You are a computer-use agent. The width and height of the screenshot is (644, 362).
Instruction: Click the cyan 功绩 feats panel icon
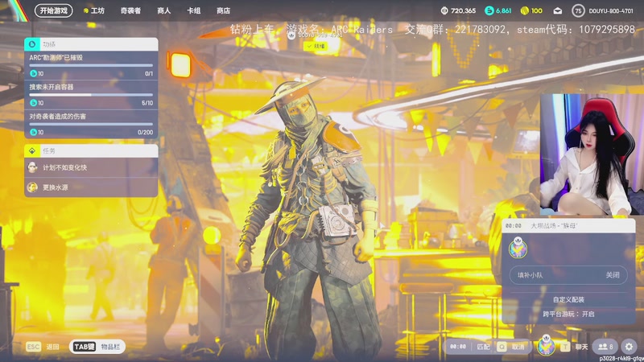tap(32, 44)
